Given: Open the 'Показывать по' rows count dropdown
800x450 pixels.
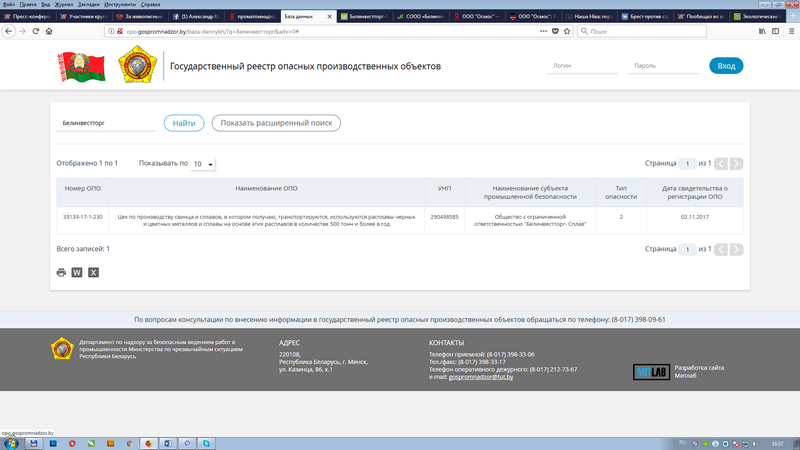Looking at the screenshot, I should pyautogui.click(x=203, y=163).
